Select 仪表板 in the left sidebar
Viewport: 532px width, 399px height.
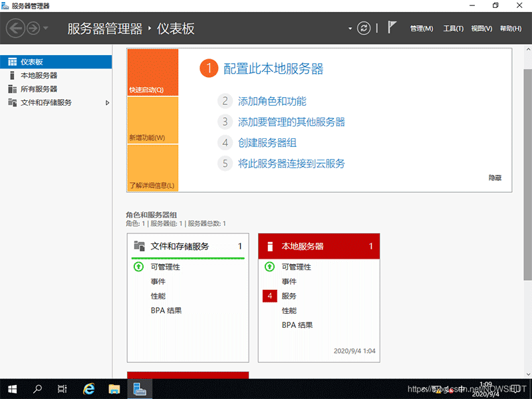tap(31, 61)
